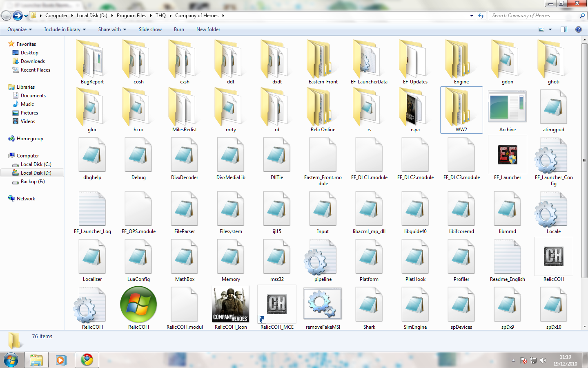
Task: Select the EF_DLC2.module file
Action: coord(415,158)
